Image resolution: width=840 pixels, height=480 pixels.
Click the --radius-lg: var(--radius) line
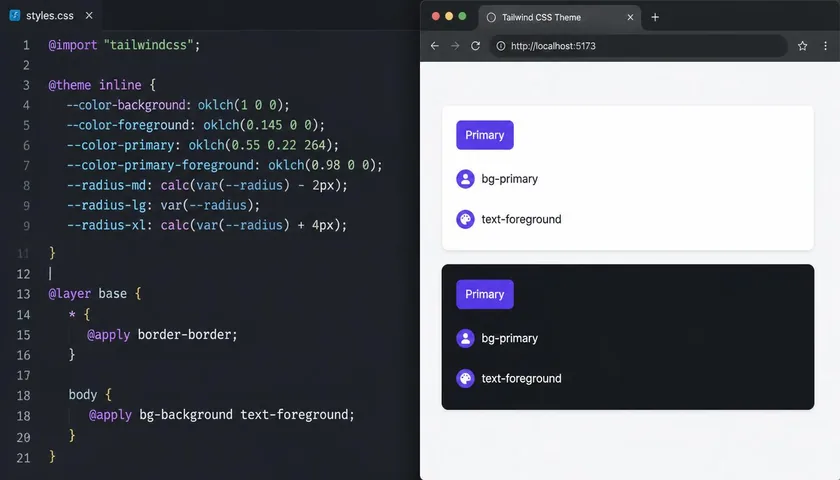(x=163, y=205)
